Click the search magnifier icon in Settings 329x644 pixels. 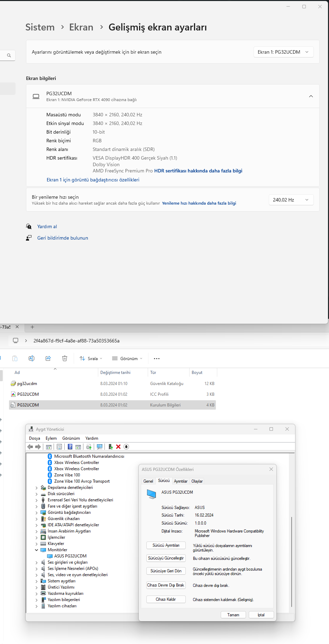(9, 55)
